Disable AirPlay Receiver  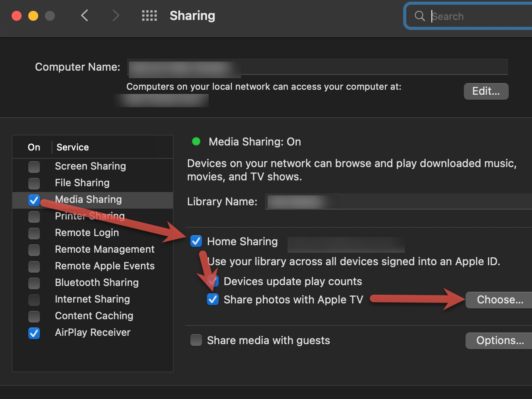(34, 333)
